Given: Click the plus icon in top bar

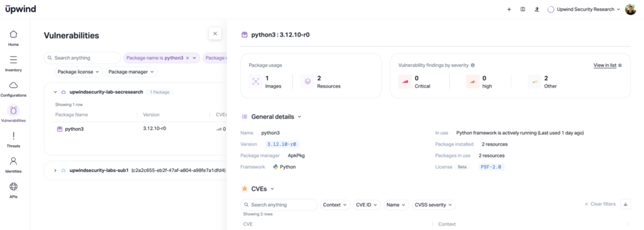Looking at the screenshot, I should click(x=509, y=9).
